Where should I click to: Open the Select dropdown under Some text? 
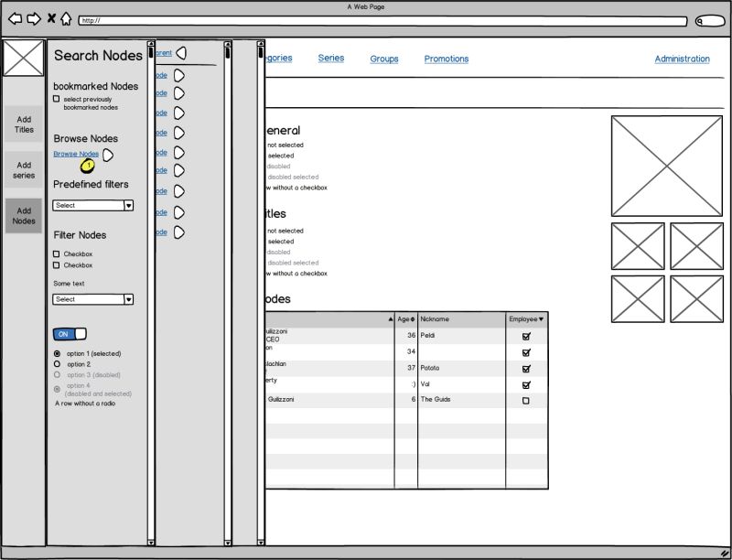point(93,299)
